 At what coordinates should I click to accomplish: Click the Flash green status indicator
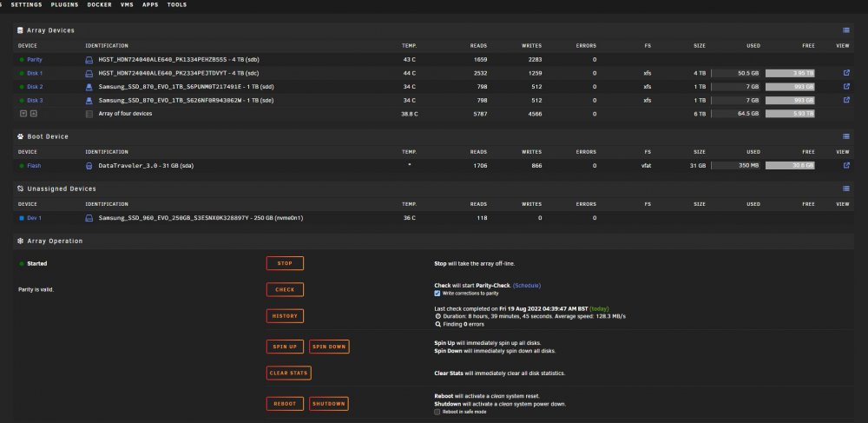[22, 166]
